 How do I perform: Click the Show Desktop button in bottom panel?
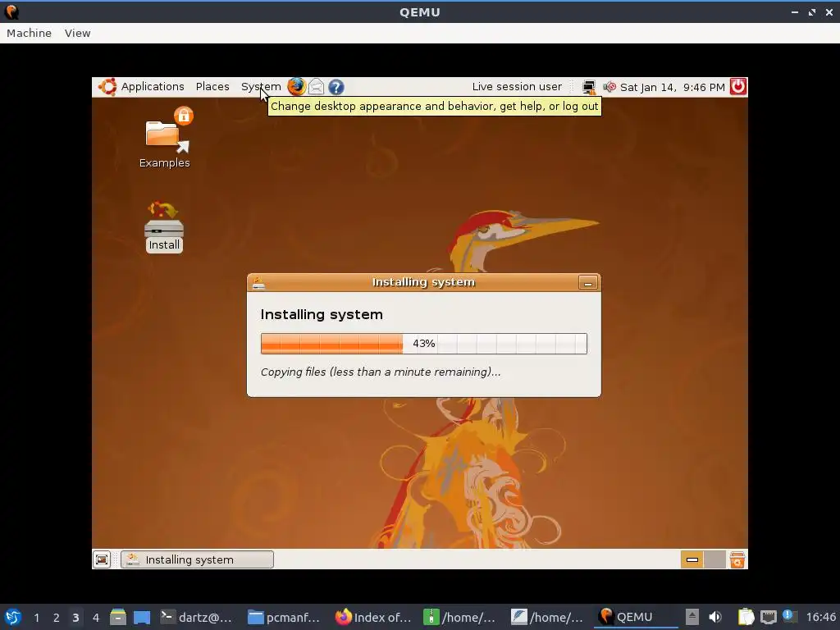[x=102, y=559]
